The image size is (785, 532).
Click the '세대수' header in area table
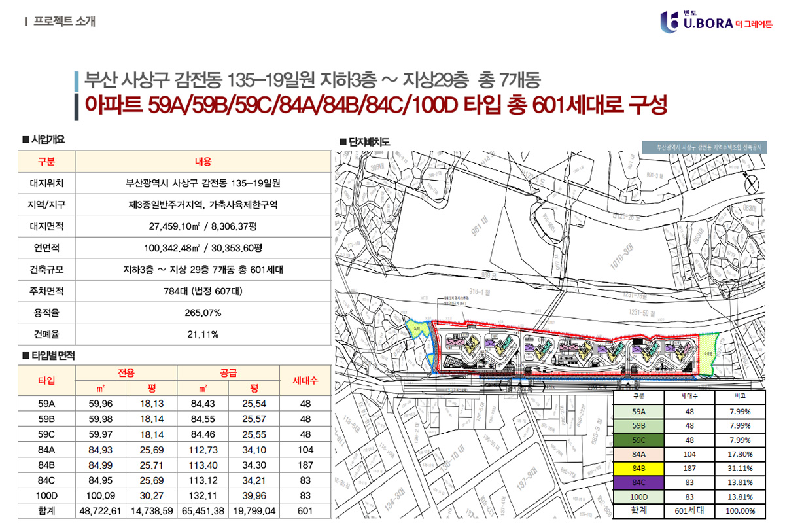305,380
